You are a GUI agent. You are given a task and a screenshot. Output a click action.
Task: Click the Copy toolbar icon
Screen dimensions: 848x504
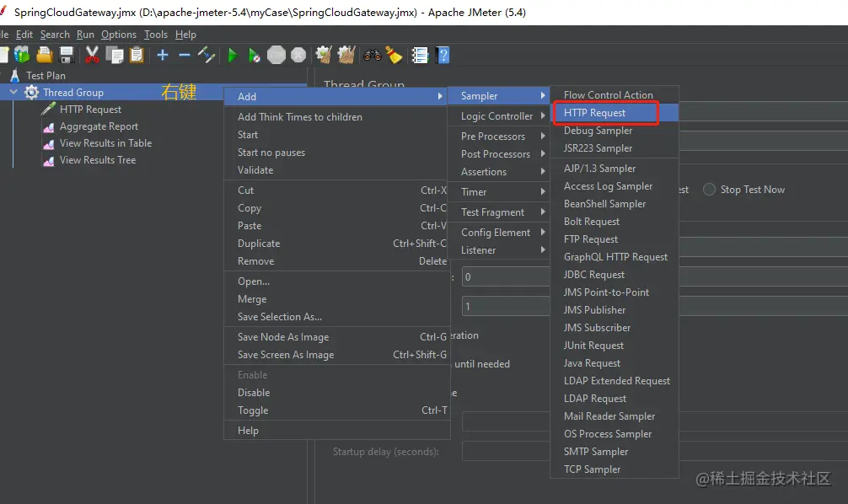(114, 55)
